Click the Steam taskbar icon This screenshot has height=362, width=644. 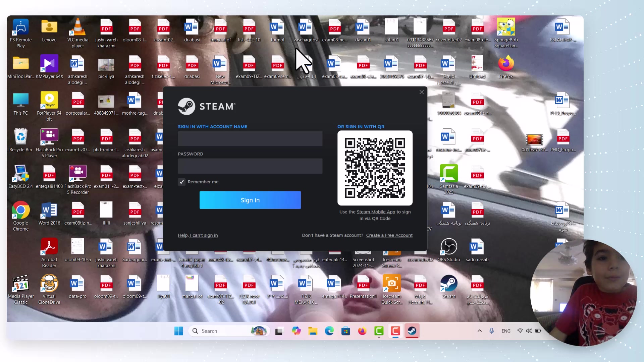[x=412, y=331]
